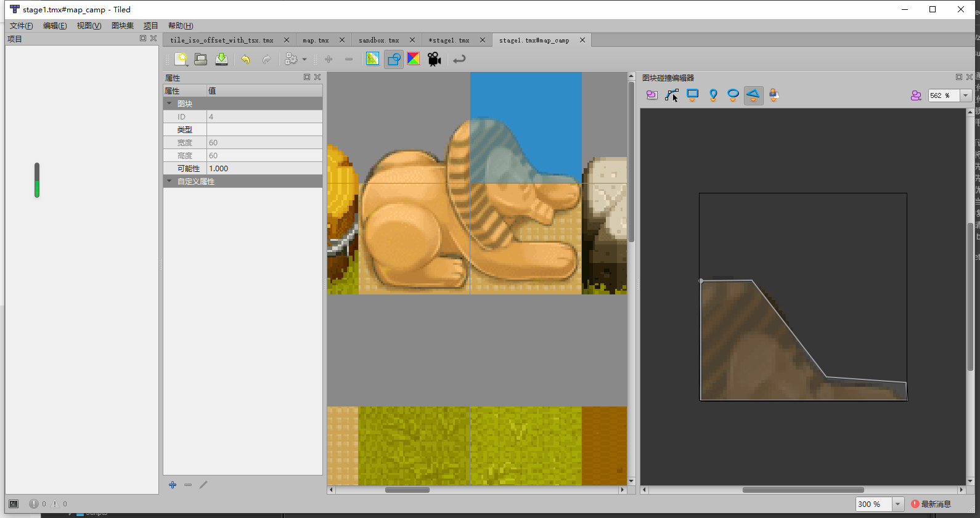Click the tileset view horizontal scrollbar thumb
The height and width of the screenshot is (518, 980).
click(407, 490)
